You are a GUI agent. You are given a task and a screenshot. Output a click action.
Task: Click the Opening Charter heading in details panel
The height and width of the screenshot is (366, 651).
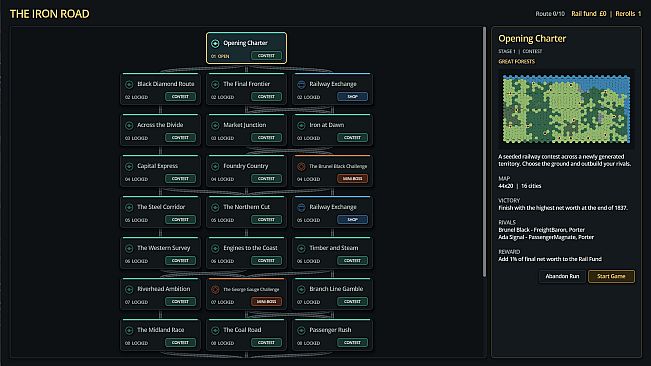tap(532, 39)
